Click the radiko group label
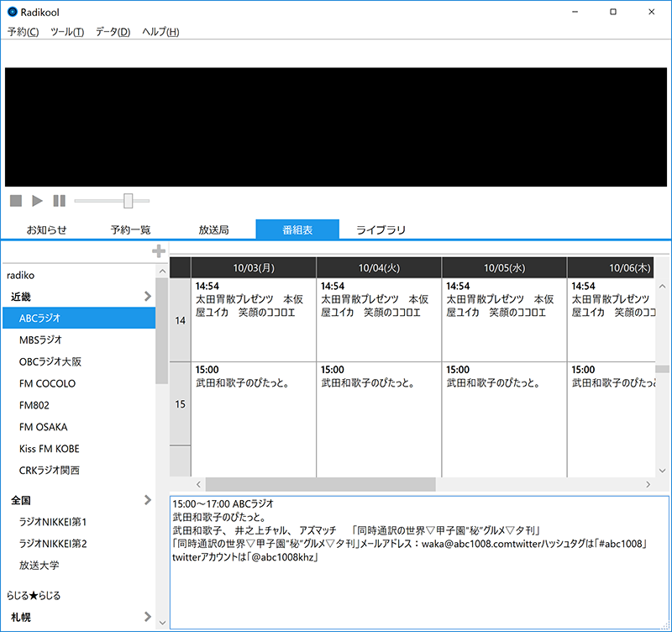The width and height of the screenshot is (672, 632). (20, 276)
